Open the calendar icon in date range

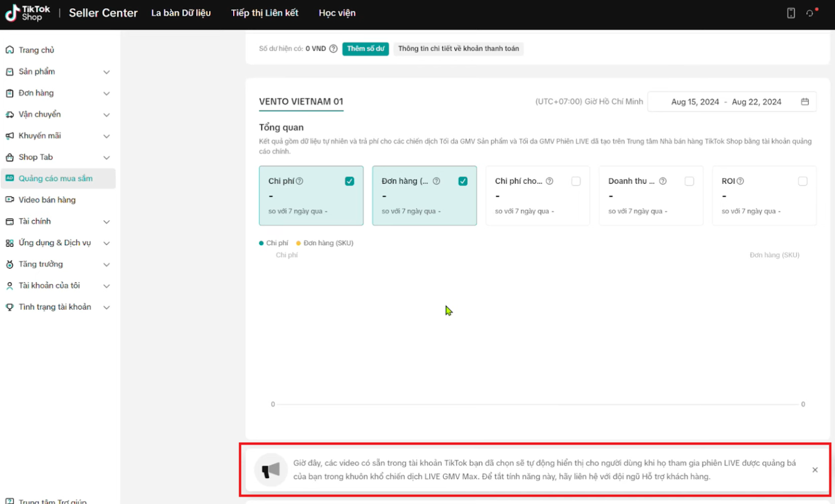805,102
